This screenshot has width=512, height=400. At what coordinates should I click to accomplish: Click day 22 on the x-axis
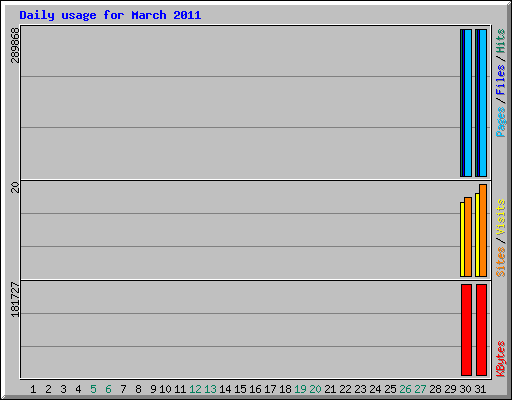point(345,389)
